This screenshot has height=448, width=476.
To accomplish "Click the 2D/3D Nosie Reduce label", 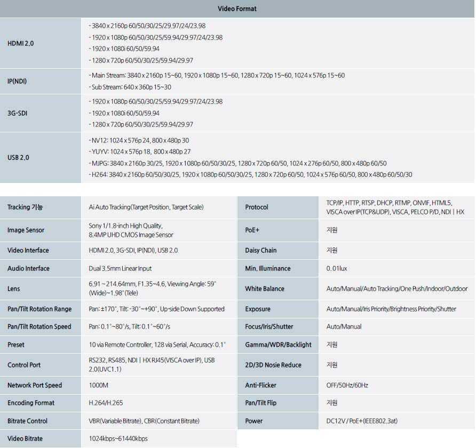I will coord(273,365).
